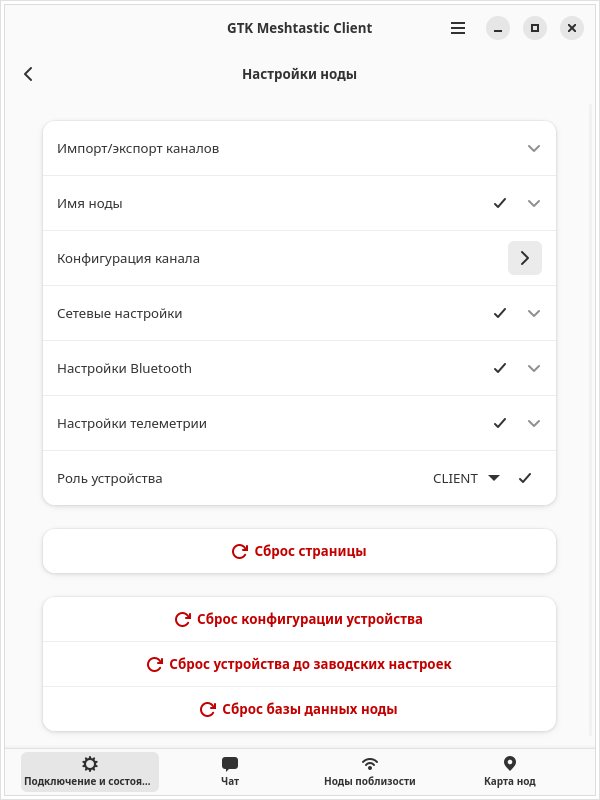Screen dimensions: 600x800
Task: Apply telemetry settings via the checkmark icon
Action: 500,423
